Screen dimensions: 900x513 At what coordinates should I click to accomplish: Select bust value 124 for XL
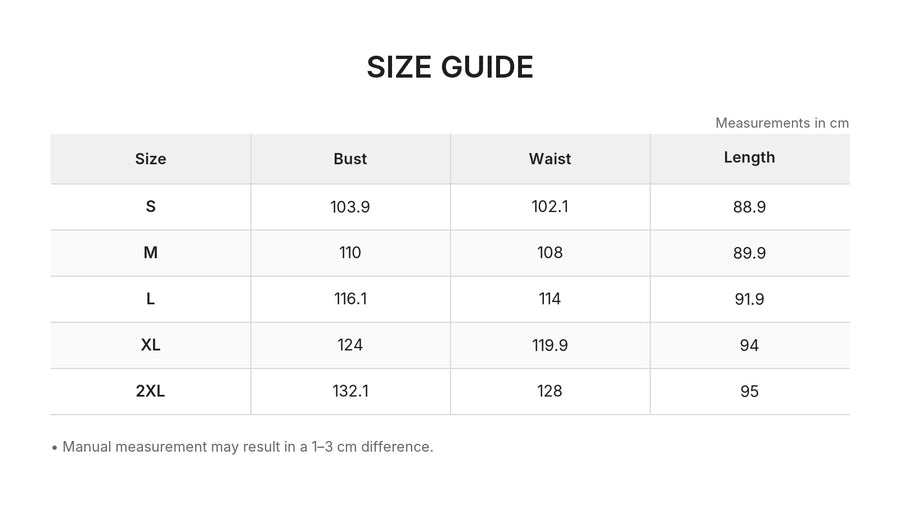click(x=350, y=345)
